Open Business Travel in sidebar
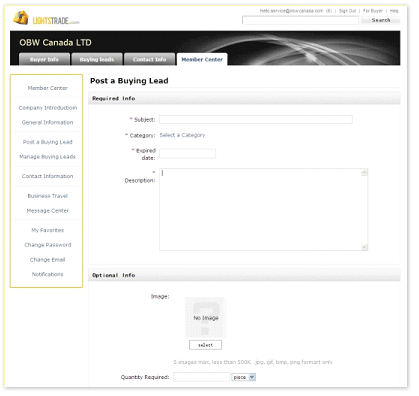The height and width of the screenshot is (396, 419). [x=48, y=196]
